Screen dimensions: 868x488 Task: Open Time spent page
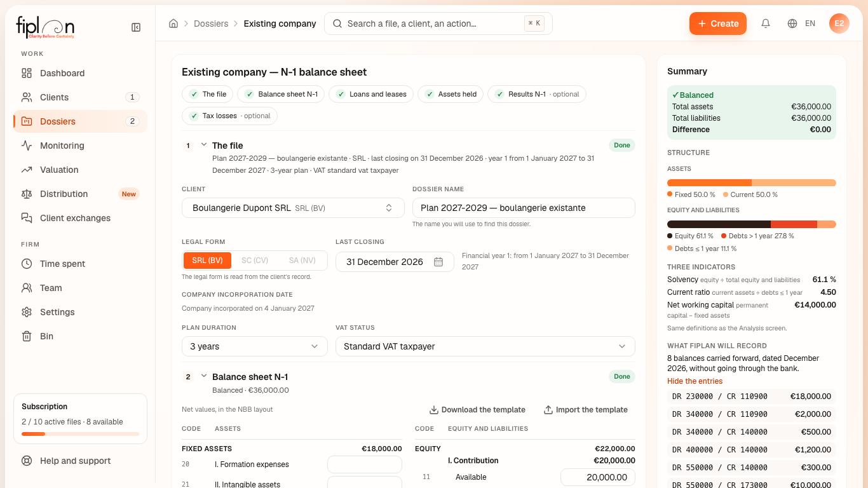(80, 264)
